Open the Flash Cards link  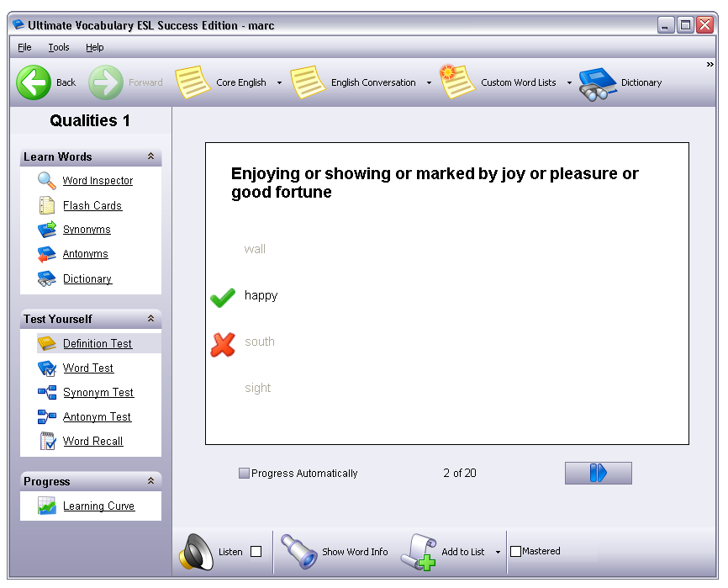pyautogui.click(x=92, y=205)
